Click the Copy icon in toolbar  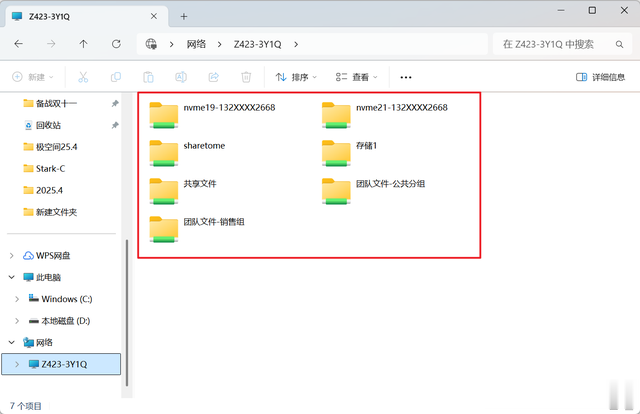pyautogui.click(x=116, y=77)
